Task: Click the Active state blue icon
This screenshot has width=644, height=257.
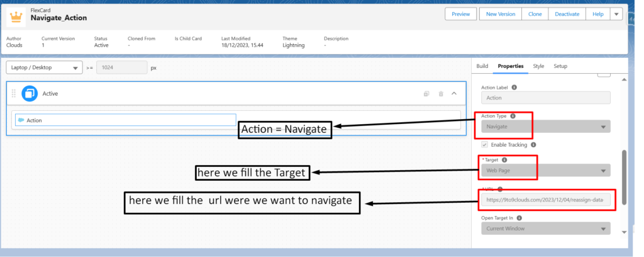Action: coord(29,93)
